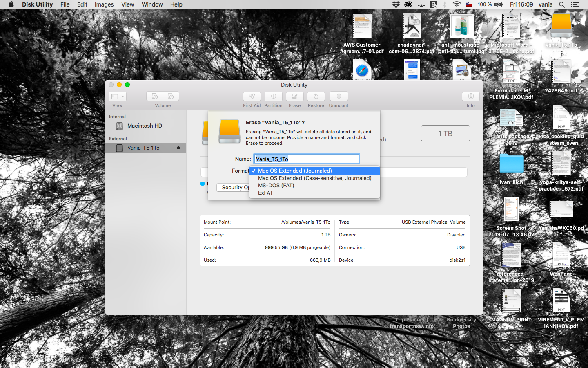Show Info for the selected disk
Image resolution: width=588 pixels, height=368 pixels.
pos(471,96)
